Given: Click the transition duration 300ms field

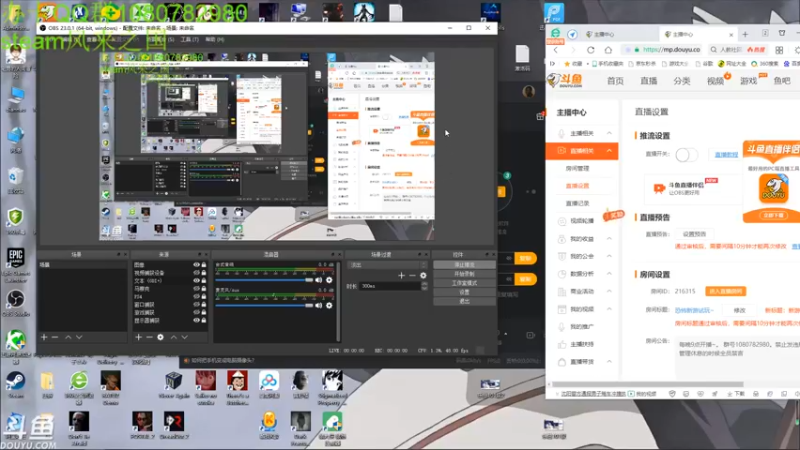Looking at the screenshot, I should pos(390,286).
